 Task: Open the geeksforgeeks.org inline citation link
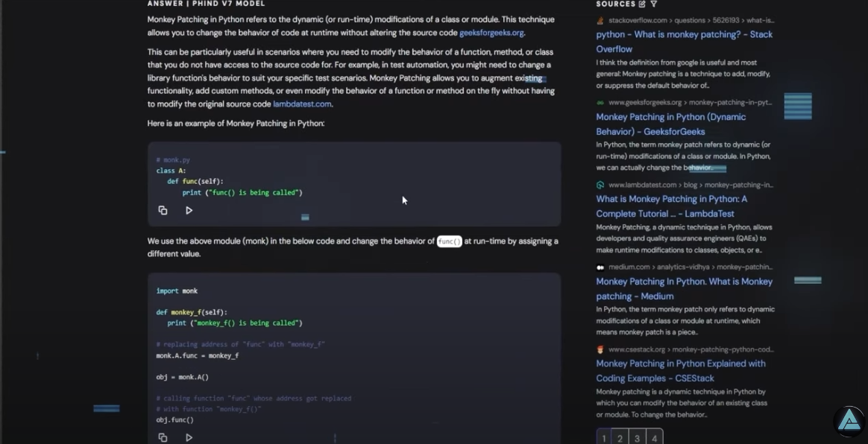point(491,33)
